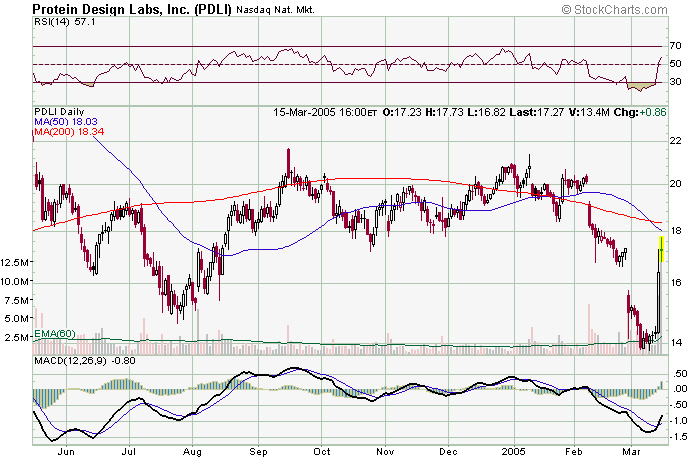Click the Last:17.27 value
700x462 pixels.
coord(537,112)
